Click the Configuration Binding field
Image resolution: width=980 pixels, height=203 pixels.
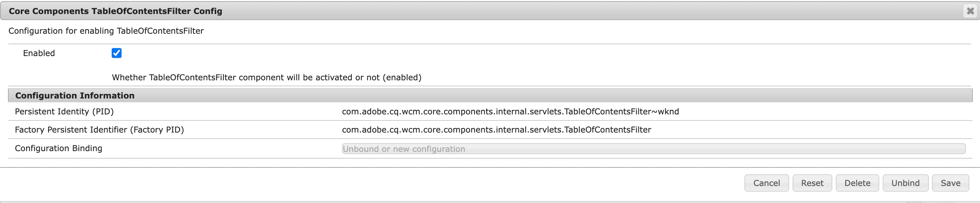tap(653, 148)
